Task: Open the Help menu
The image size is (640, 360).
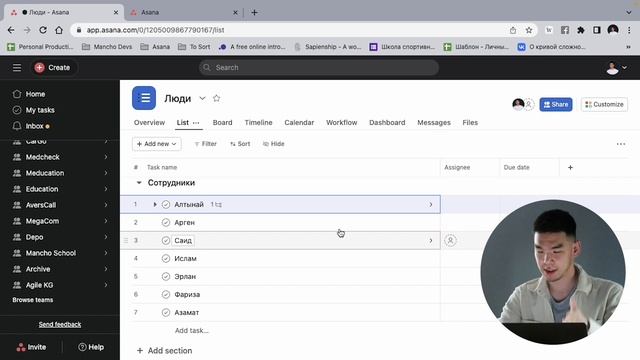Action: click(91, 347)
